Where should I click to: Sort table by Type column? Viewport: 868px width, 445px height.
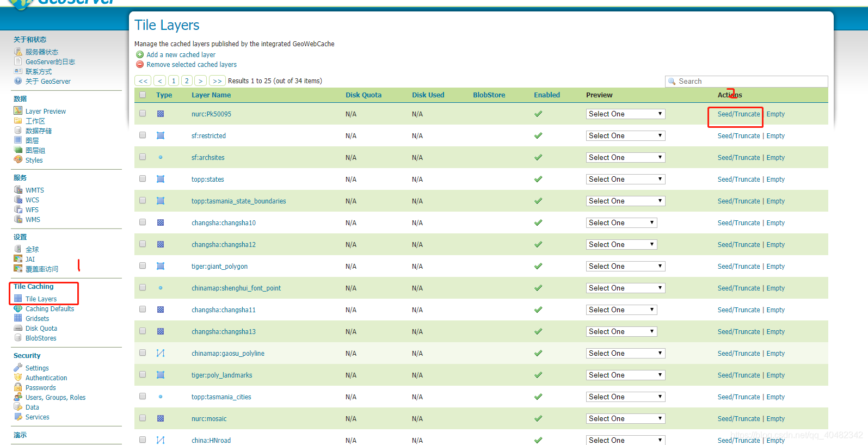pyautogui.click(x=164, y=95)
